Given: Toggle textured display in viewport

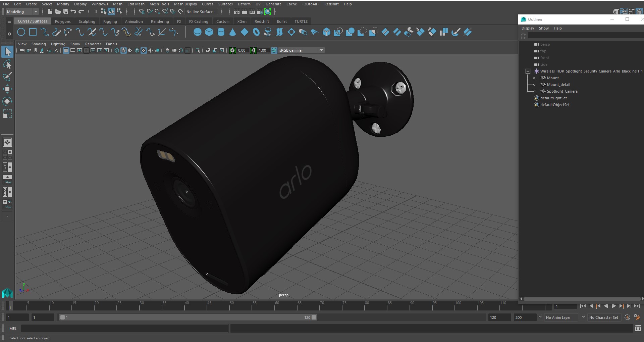Looking at the screenshot, I should 144,50.
